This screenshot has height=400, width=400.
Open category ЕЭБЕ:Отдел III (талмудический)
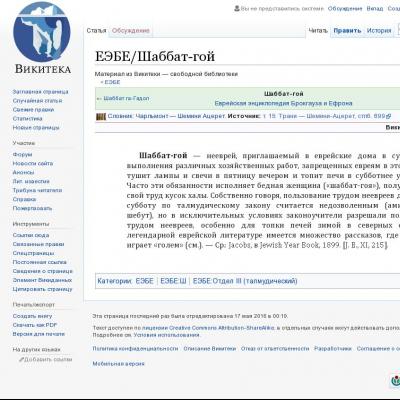click(245, 281)
